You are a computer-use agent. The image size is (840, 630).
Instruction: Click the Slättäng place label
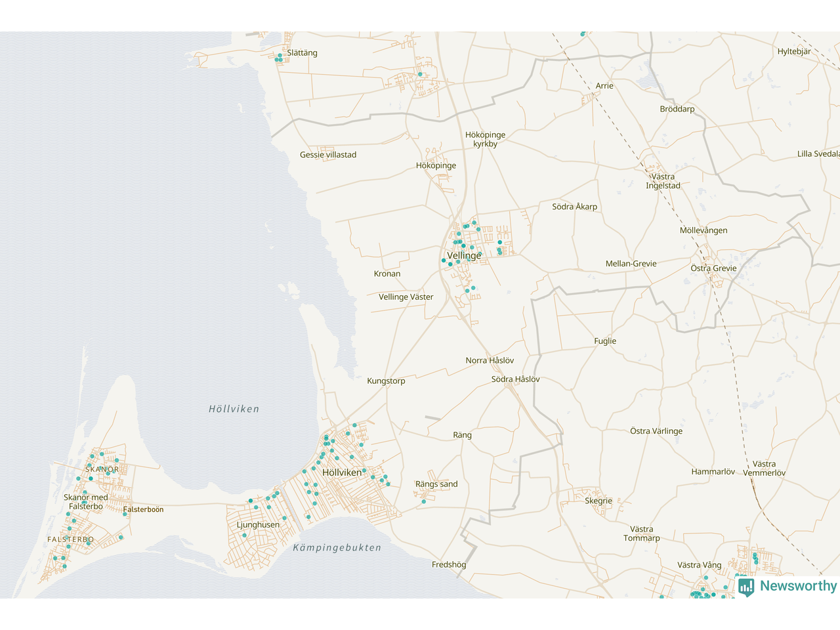pos(302,52)
